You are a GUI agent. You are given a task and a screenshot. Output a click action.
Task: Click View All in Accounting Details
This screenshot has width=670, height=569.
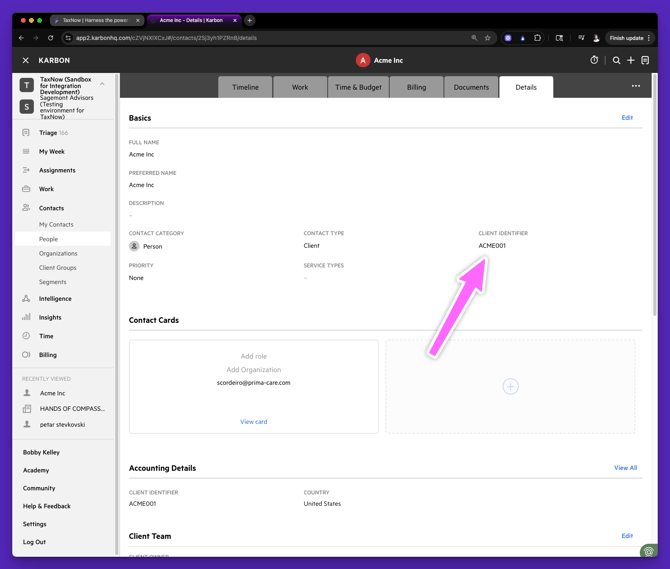point(626,468)
